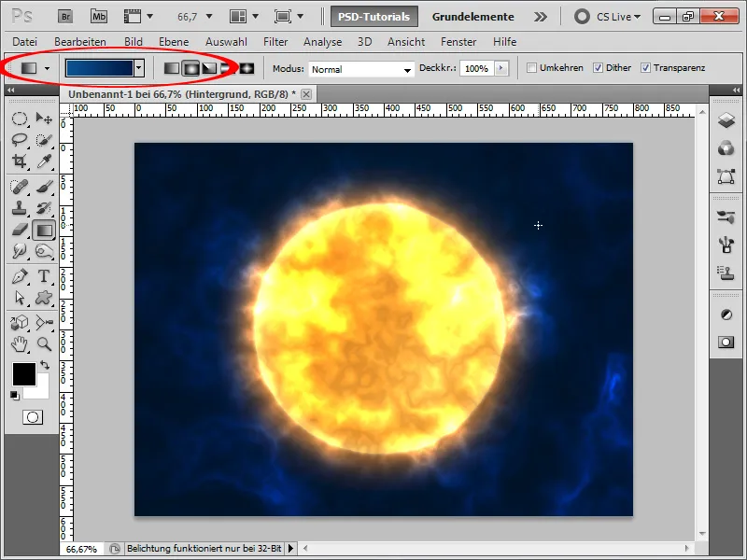Select the Lasso tool
The height and width of the screenshot is (560, 747).
coord(19,139)
